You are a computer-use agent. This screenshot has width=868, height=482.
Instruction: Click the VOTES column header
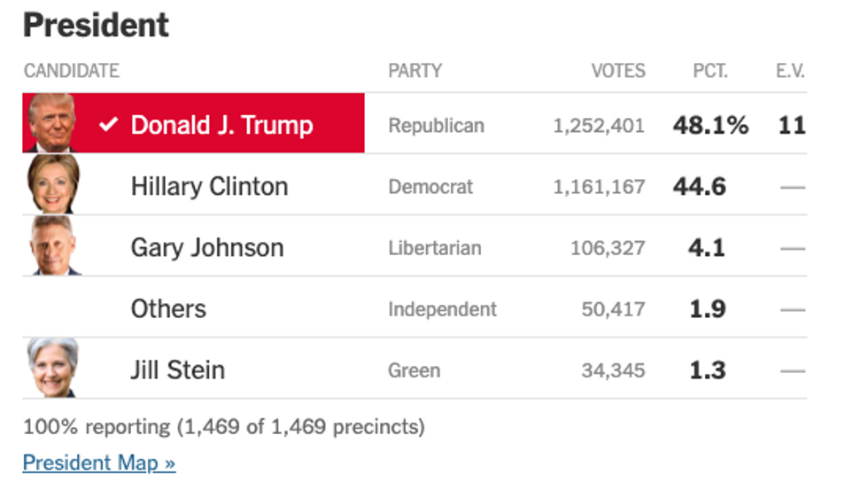point(618,71)
